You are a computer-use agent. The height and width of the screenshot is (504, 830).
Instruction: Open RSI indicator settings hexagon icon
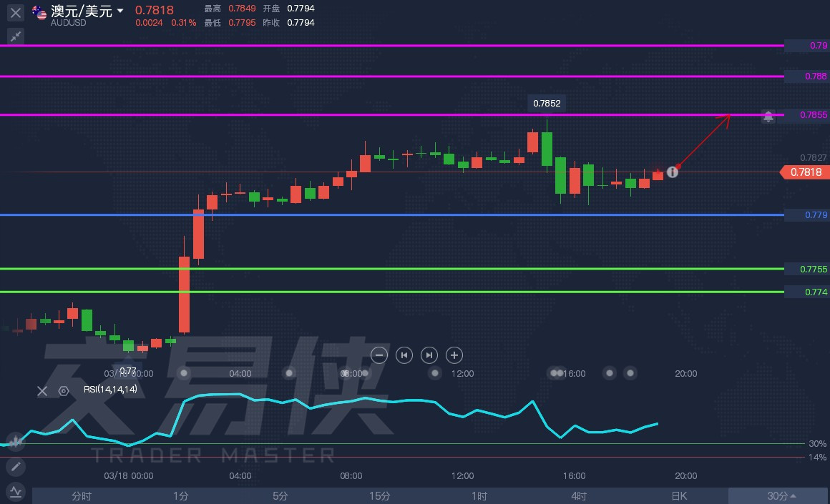tap(64, 391)
